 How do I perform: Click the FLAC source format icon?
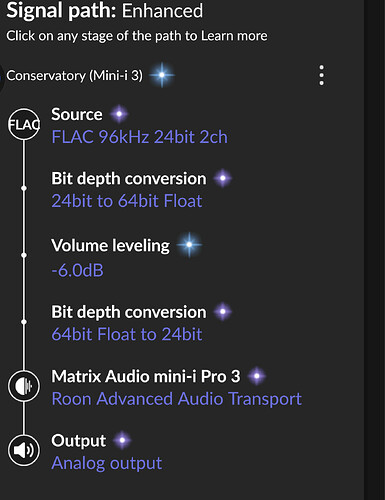tap(24, 124)
